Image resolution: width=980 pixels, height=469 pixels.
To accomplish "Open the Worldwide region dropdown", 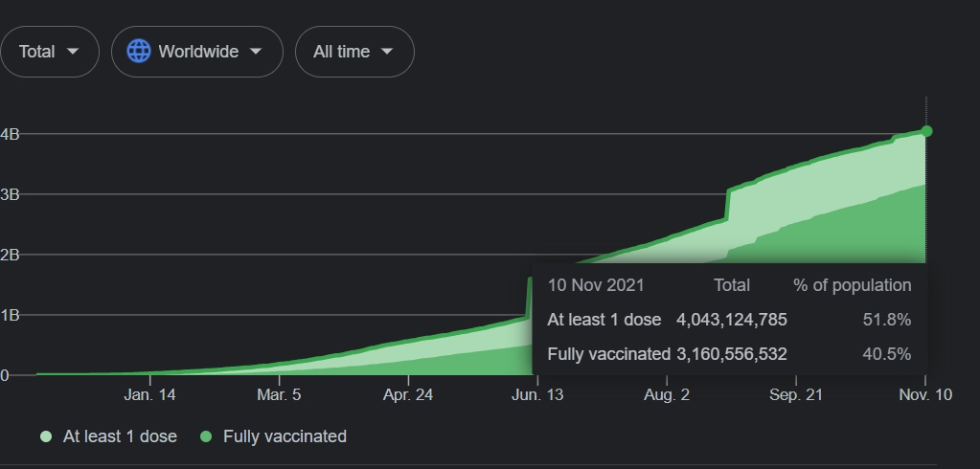I will (197, 52).
